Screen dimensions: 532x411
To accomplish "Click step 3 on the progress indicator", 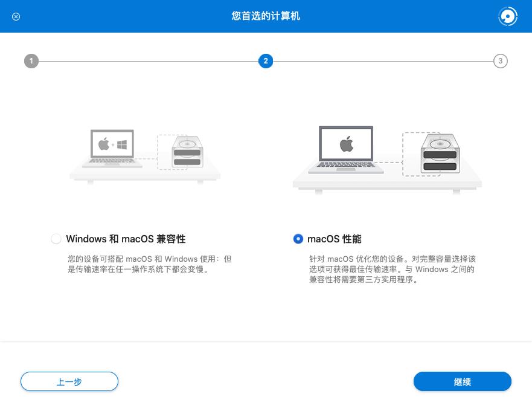I will [x=501, y=60].
